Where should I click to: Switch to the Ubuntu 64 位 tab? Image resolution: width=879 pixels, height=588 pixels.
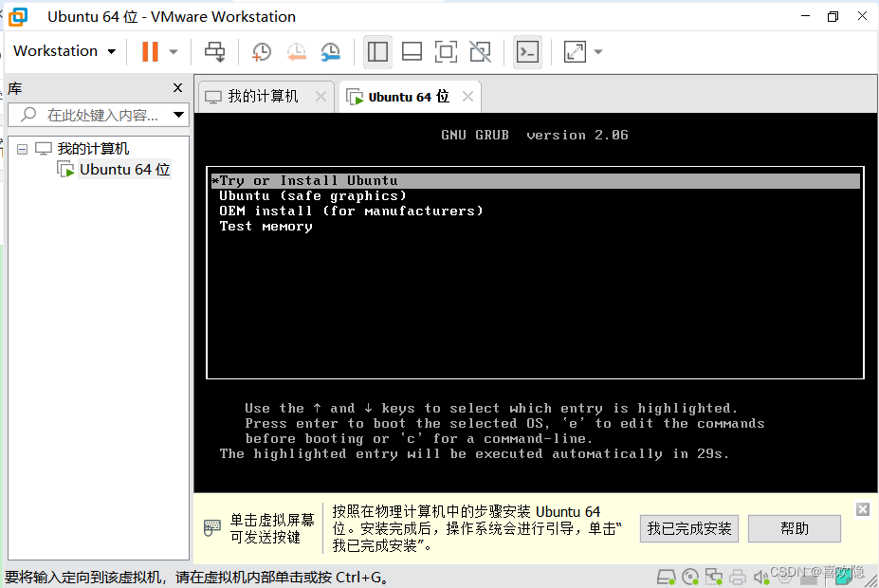point(408,97)
